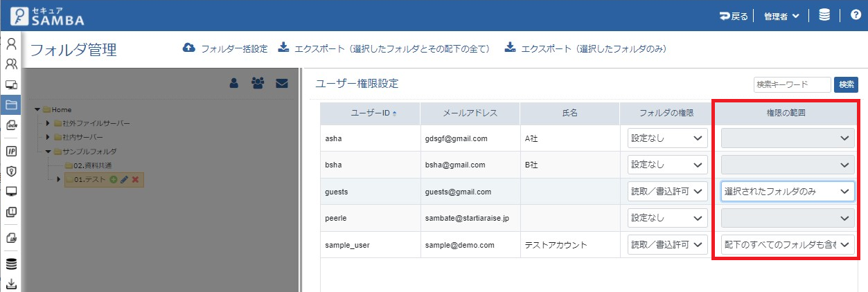Open the help question mark icon
This screenshot has width=868, height=292.
tap(855, 15)
